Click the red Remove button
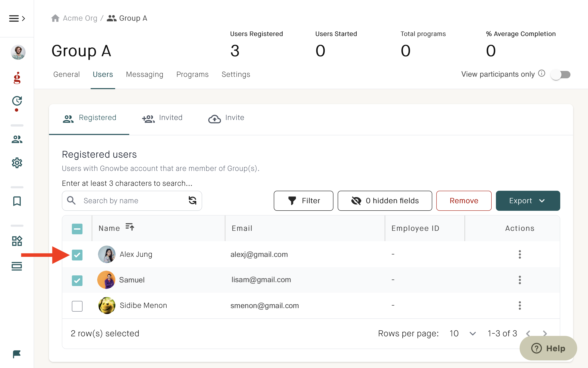The height and width of the screenshot is (368, 588). pos(464,201)
